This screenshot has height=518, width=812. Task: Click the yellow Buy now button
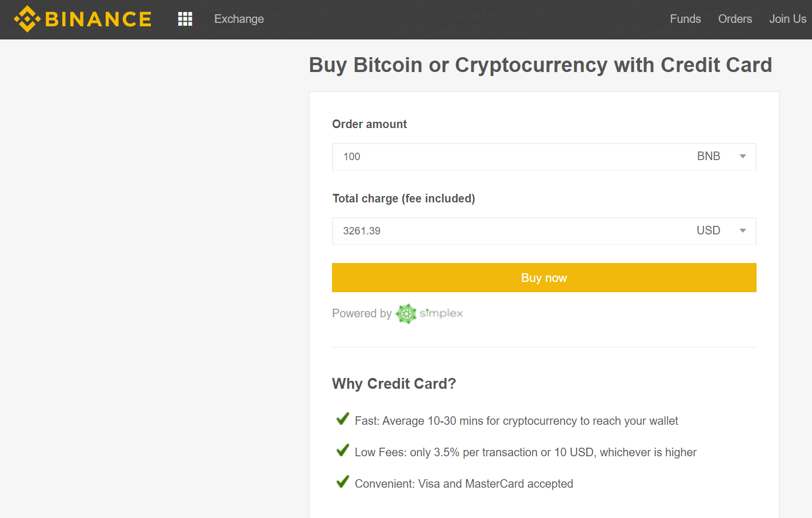pos(544,278)
